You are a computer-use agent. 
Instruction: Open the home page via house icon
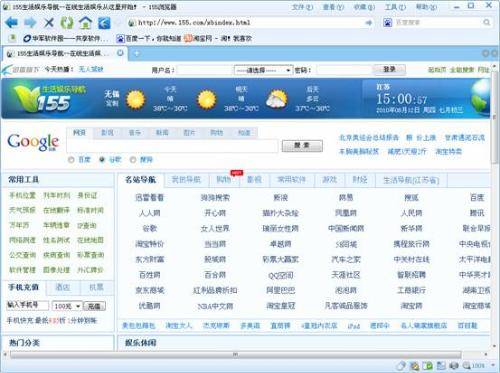[85, 23]
